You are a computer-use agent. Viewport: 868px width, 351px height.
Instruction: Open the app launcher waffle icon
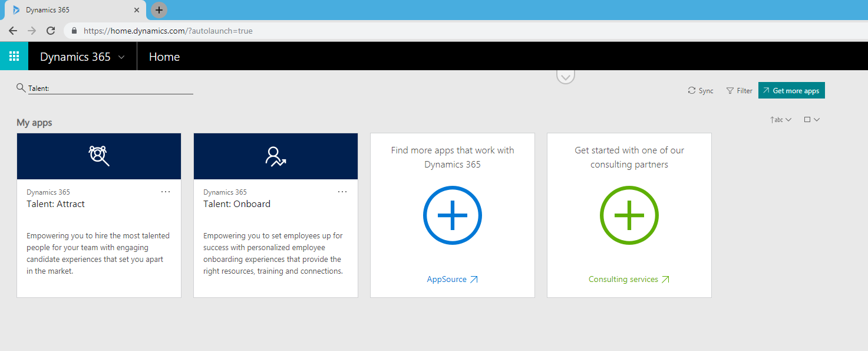14,57
